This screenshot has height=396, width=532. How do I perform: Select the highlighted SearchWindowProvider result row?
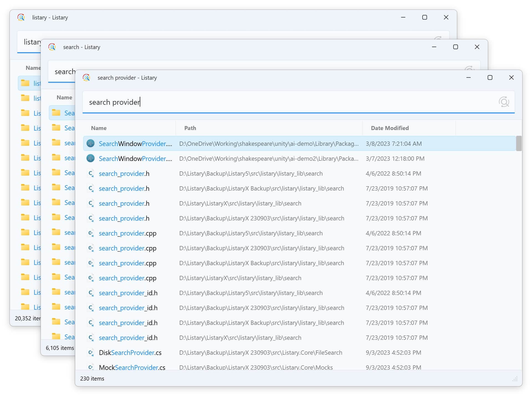(249, 143)
